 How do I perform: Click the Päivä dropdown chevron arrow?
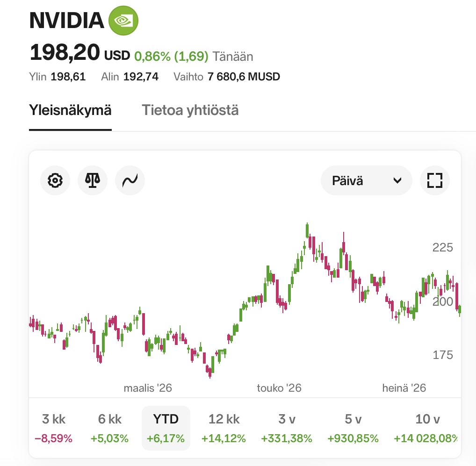pos(397,181)
